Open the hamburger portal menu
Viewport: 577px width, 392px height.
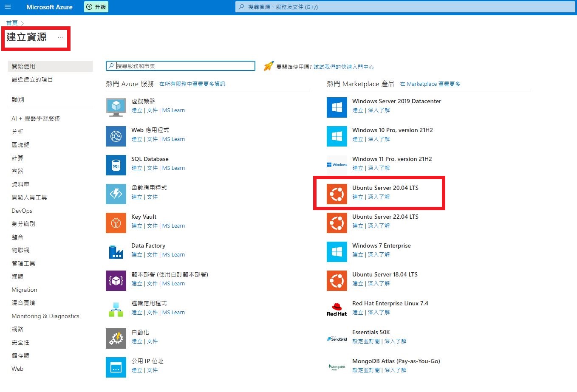pyautogui.click(x=8, y=7)
